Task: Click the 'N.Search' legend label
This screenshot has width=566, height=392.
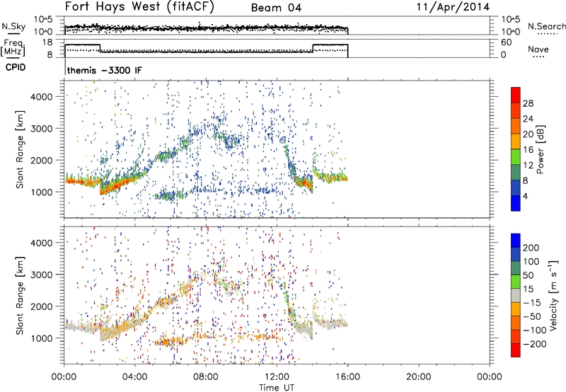Action: point(546,26)
